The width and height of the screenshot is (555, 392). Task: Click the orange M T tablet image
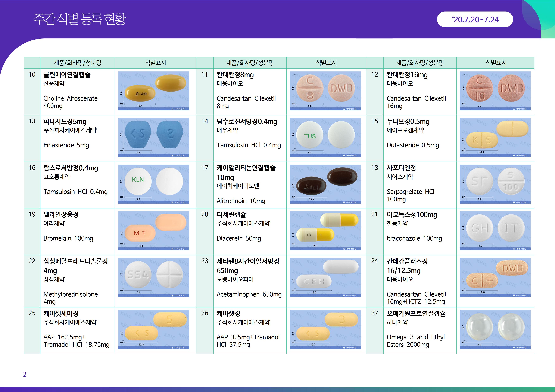(153, 231)
